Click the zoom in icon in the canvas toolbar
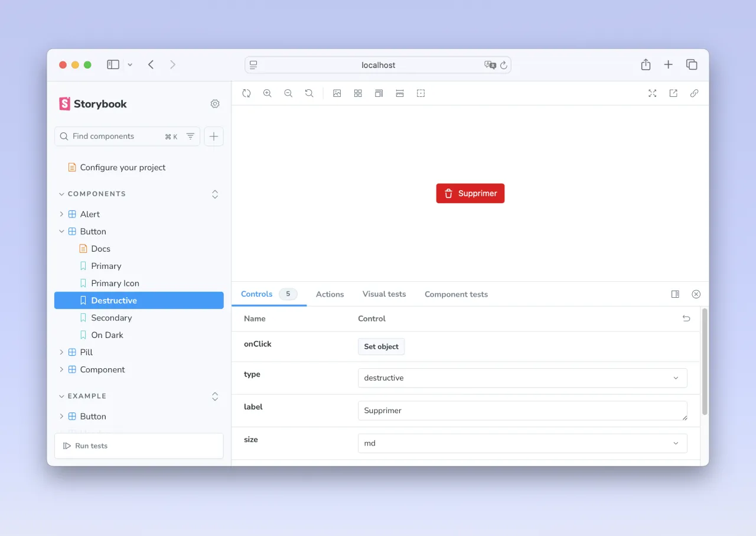The image size is (756, 536). click(x=268, y=93)
